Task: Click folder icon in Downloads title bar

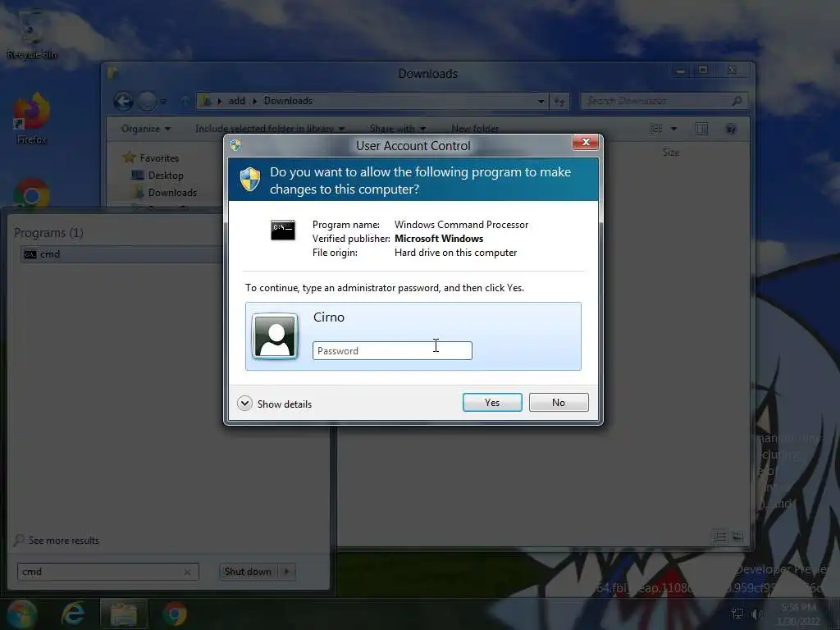Action: (112, 73)
